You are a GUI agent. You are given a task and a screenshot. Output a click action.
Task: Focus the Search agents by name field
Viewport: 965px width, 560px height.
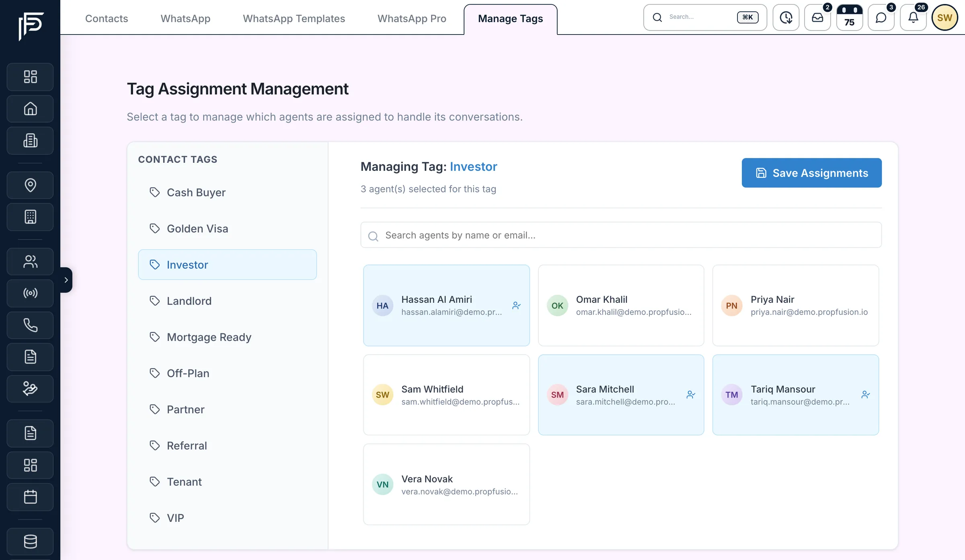(621, 235)
